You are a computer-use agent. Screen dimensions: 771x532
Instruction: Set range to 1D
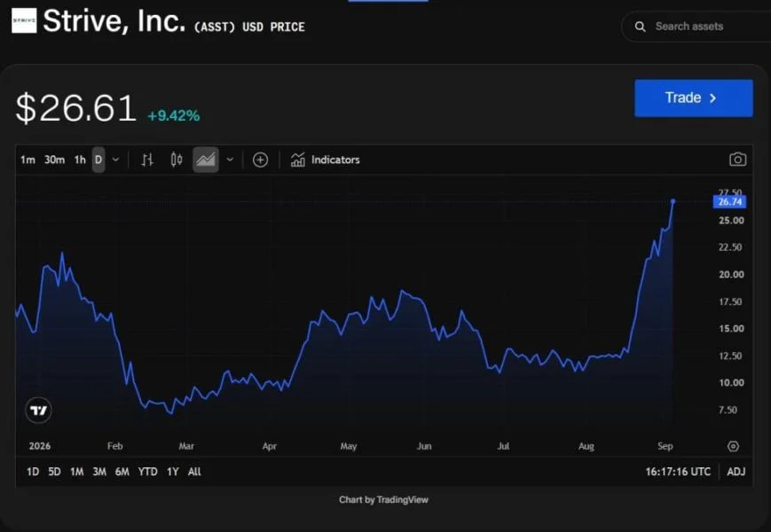pos(33,472)
